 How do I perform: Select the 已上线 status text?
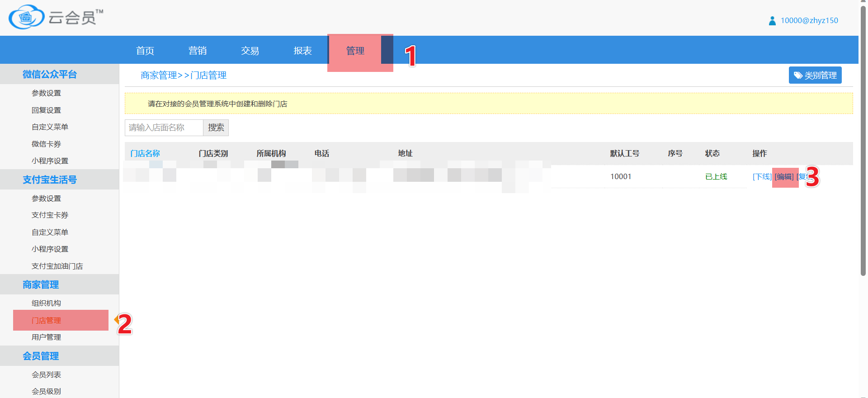coord(716,176)
